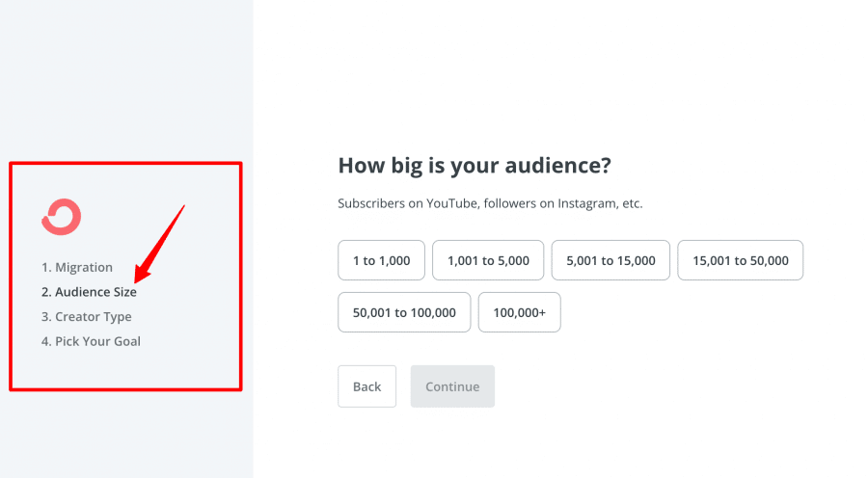Click 'etc.' at the end of the subtitle
This screenshot has width=868, height=478.
pos(631,204)
